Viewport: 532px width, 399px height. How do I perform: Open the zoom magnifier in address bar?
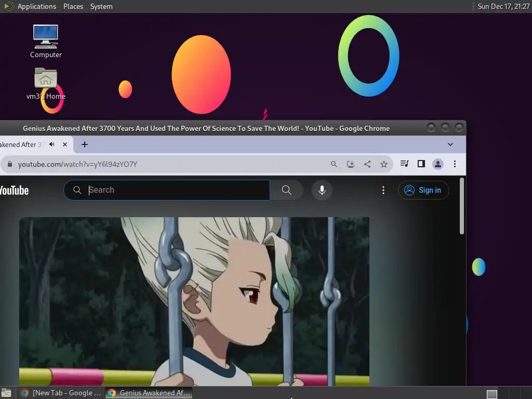click(334, 164)
